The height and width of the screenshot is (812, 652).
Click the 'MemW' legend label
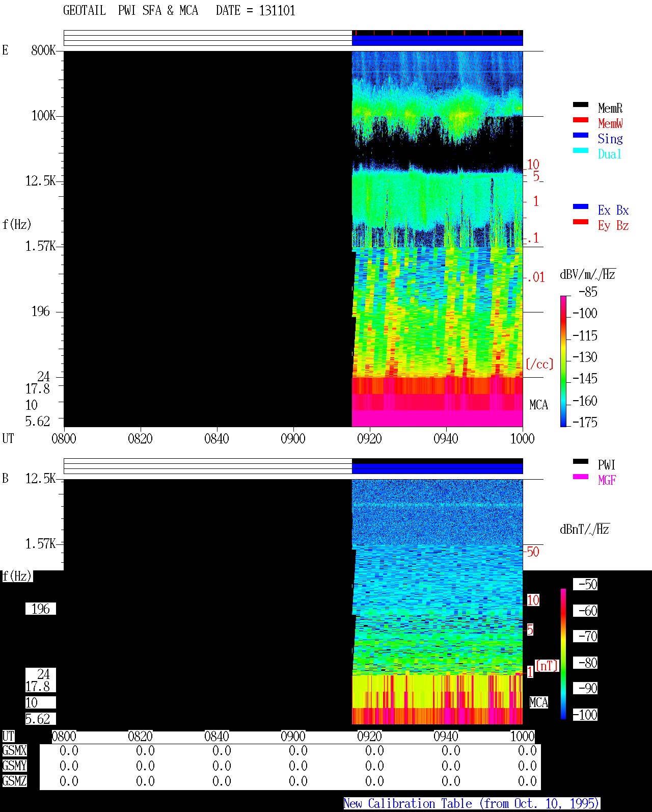[x=610, y=123]
